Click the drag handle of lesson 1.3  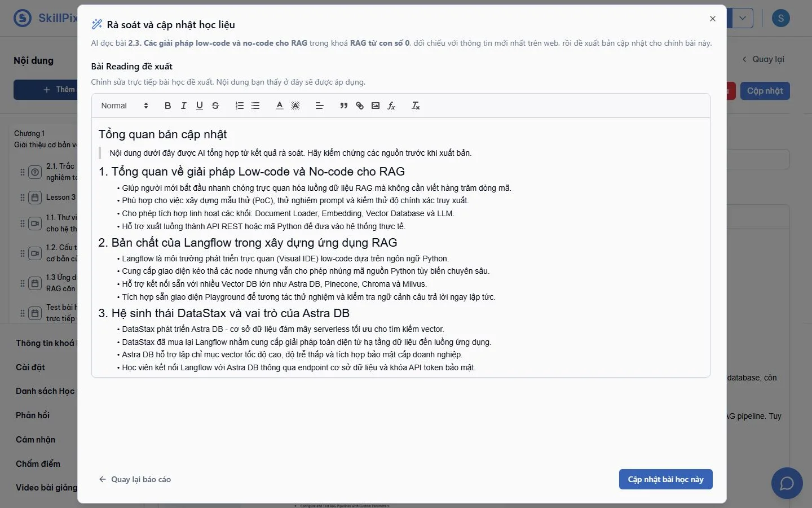[23, 283]
